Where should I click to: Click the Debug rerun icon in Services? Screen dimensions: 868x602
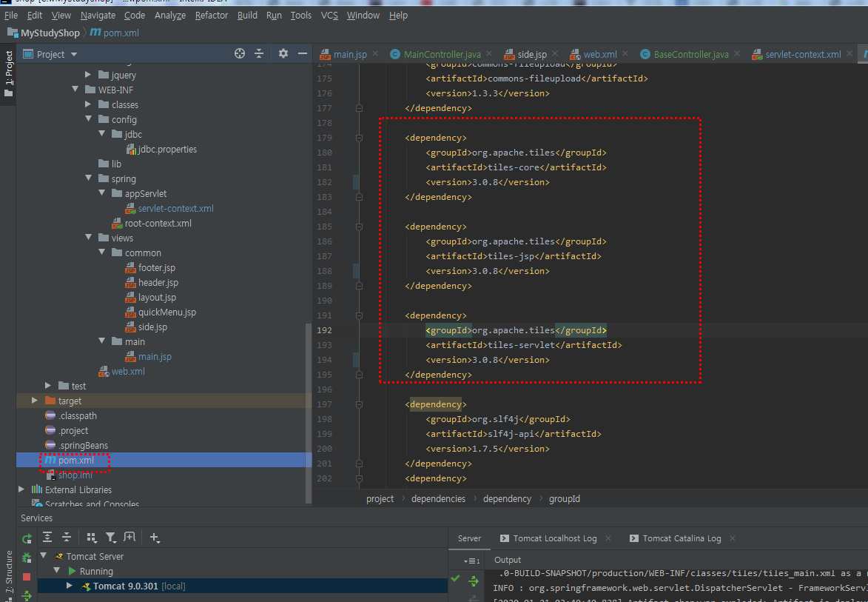pos(27,558)
